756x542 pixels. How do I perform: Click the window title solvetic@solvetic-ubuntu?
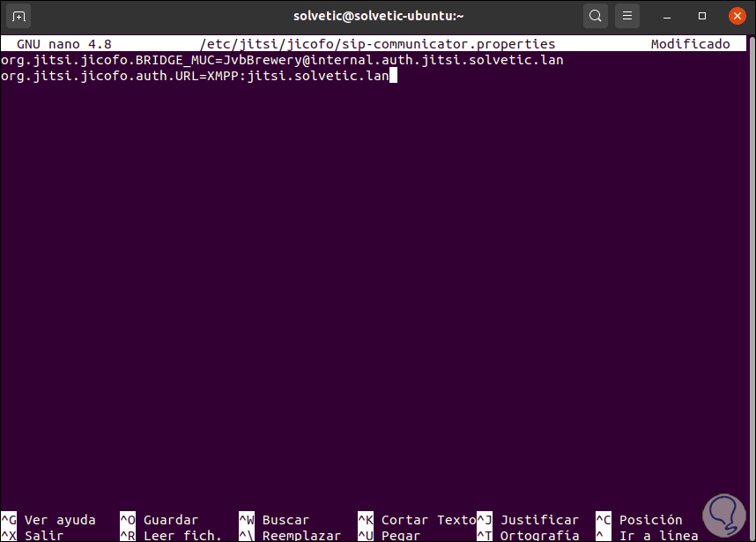pyautogui.click(x=379, y=16)
